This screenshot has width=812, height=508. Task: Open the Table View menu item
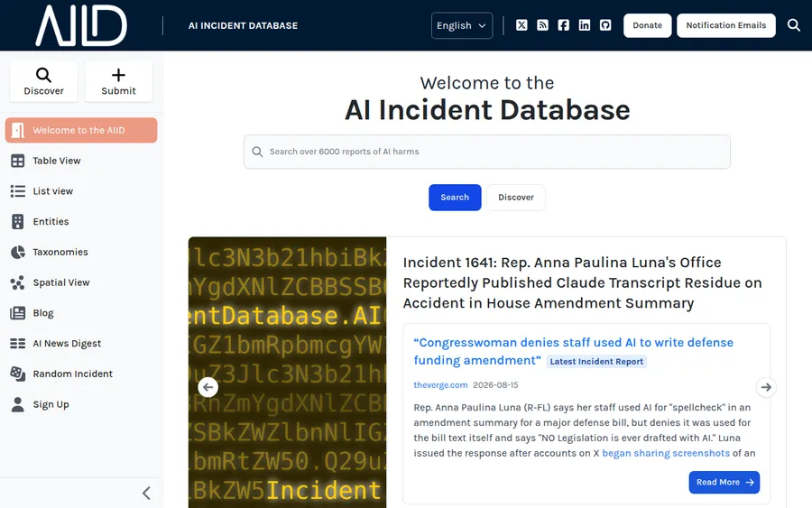[81, 161]
